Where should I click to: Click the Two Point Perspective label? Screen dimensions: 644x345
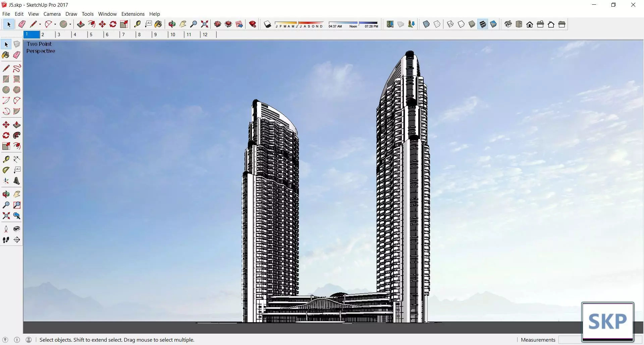point(41,47)
